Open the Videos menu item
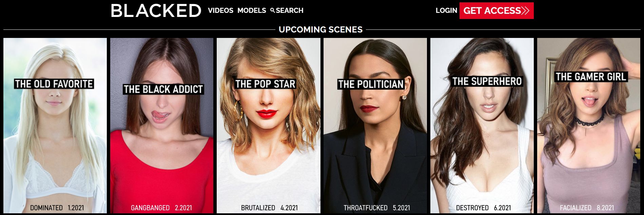 point(220,10)
